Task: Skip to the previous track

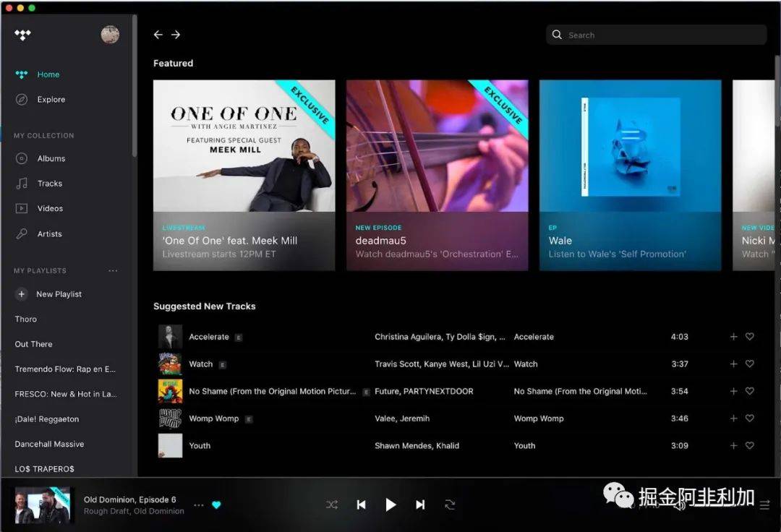Action: point(361,505)
